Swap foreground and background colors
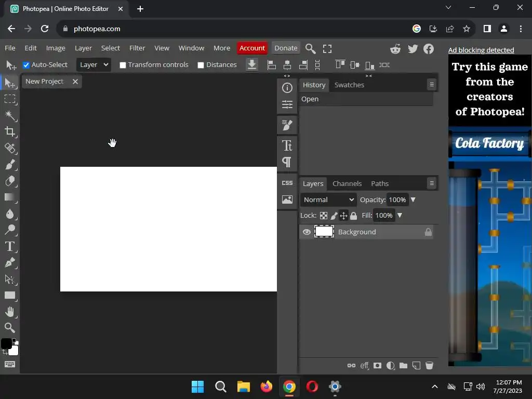Screen dimensions: 532x399 [5, 353]
